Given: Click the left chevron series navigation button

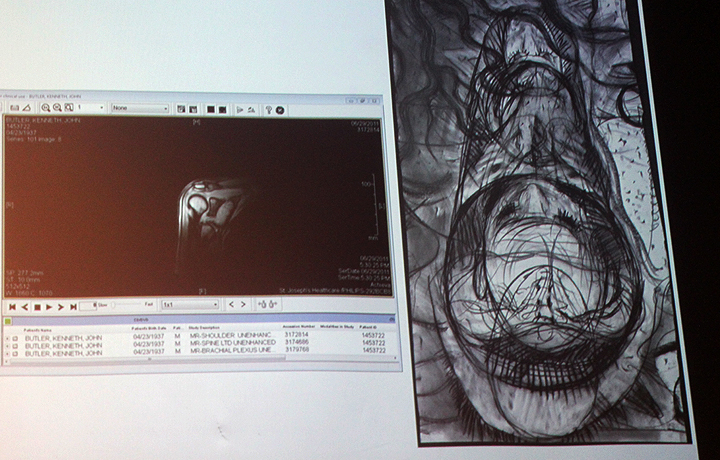Looking at the screenshot, I should [231, 304].
